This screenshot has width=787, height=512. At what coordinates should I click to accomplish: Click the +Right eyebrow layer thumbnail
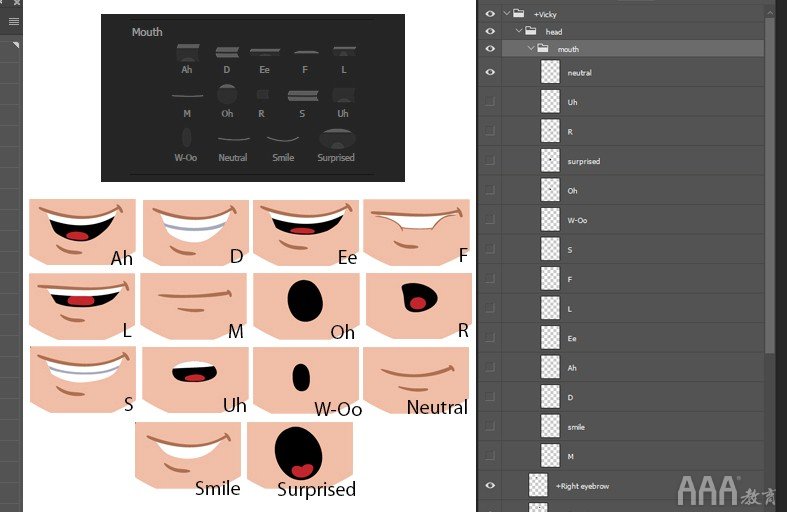pyautogui.click(x=538, y=485)
